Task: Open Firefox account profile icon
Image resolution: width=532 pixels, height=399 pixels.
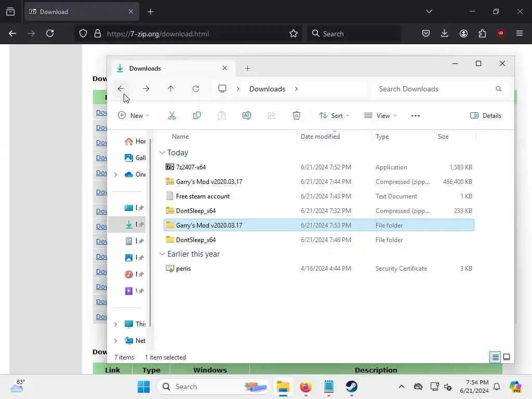Action: [463, 33]
